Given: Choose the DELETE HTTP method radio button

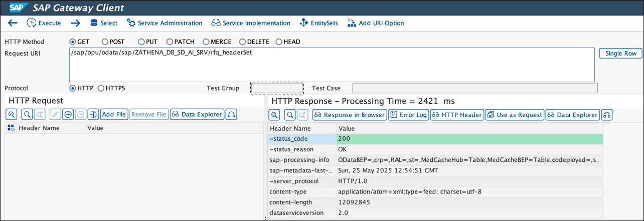Looking at the screenshot, I should 243,42.
